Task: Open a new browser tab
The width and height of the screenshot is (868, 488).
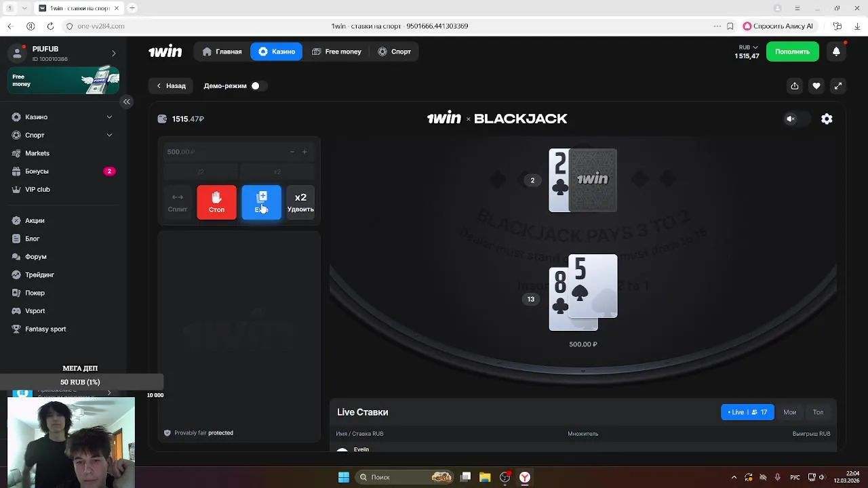Action: [x=132, y=8]
